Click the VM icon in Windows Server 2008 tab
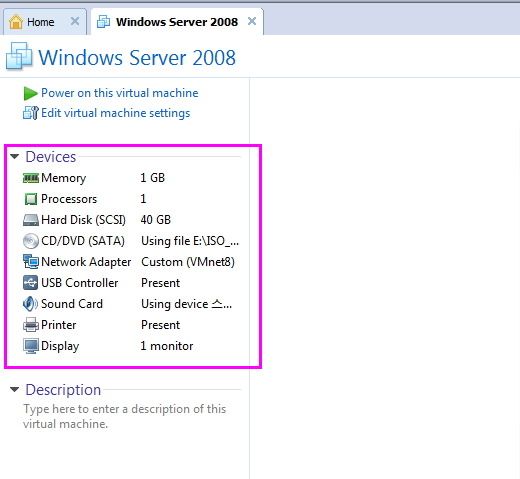 (x=103, y=22)
